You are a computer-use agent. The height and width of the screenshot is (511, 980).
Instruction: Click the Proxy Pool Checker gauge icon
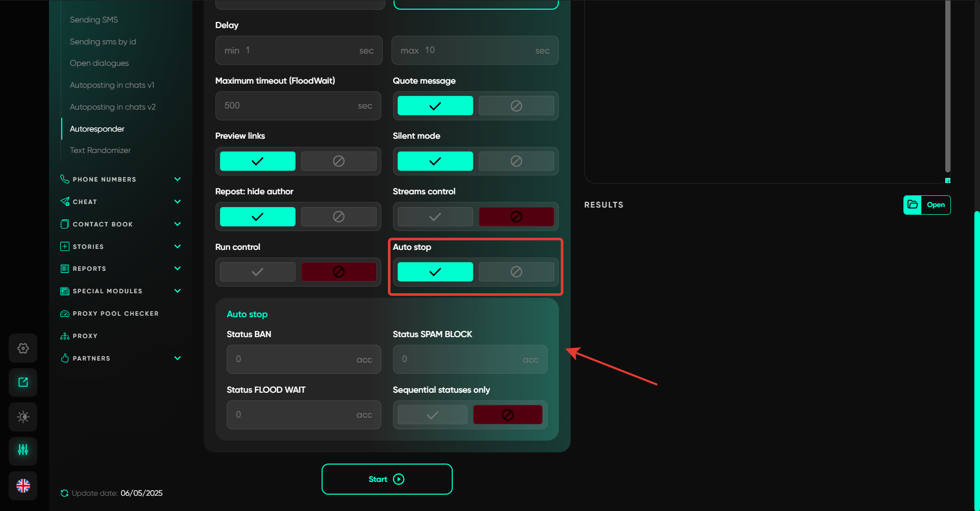(65, 314)
